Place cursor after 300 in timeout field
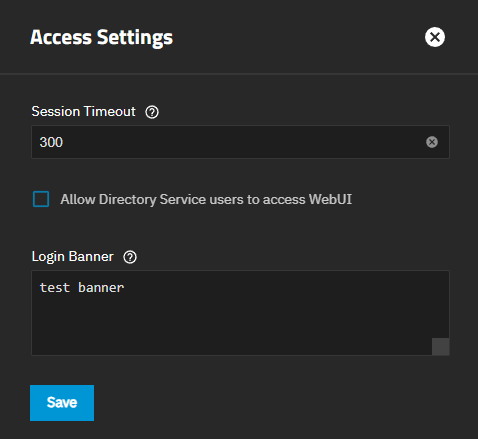478x439 pixels. tap(64, 142)
